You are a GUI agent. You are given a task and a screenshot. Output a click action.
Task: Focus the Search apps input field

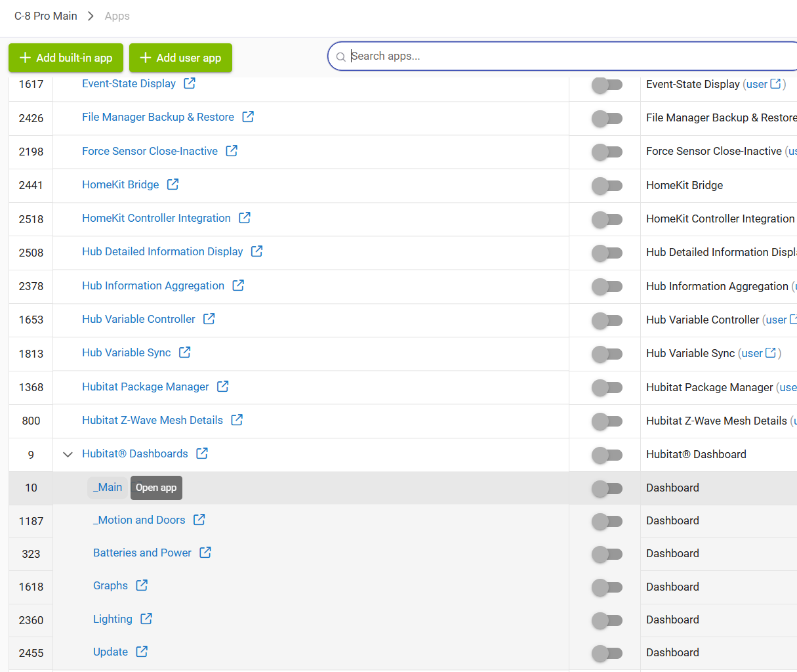pyautogui.click(x=564, y=56)
